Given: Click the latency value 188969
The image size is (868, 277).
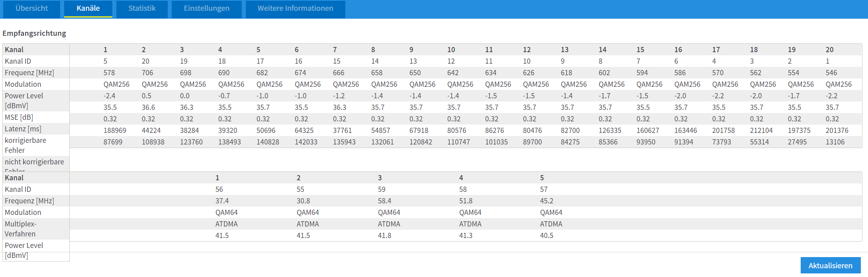Looking at the screenshot, I should tap(115, 131).
